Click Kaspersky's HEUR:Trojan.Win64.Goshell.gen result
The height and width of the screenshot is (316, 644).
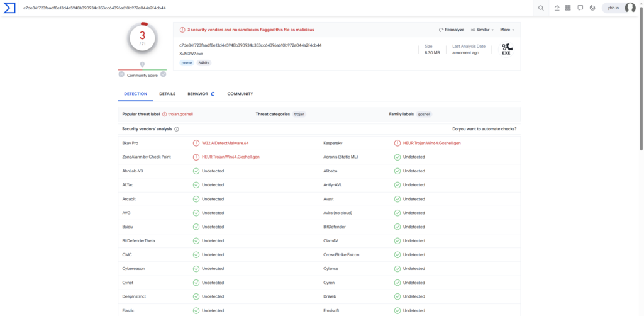pos(431,143)
